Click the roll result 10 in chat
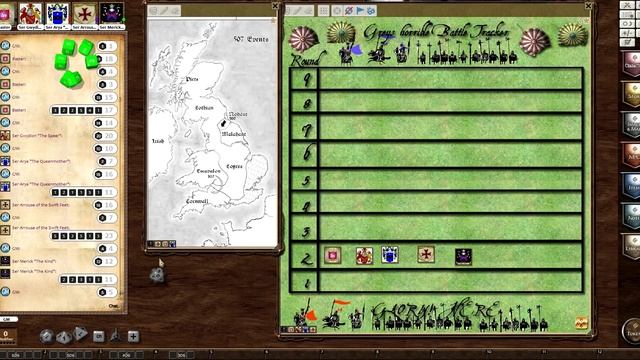Screen dimensions: 640x360 106,149
